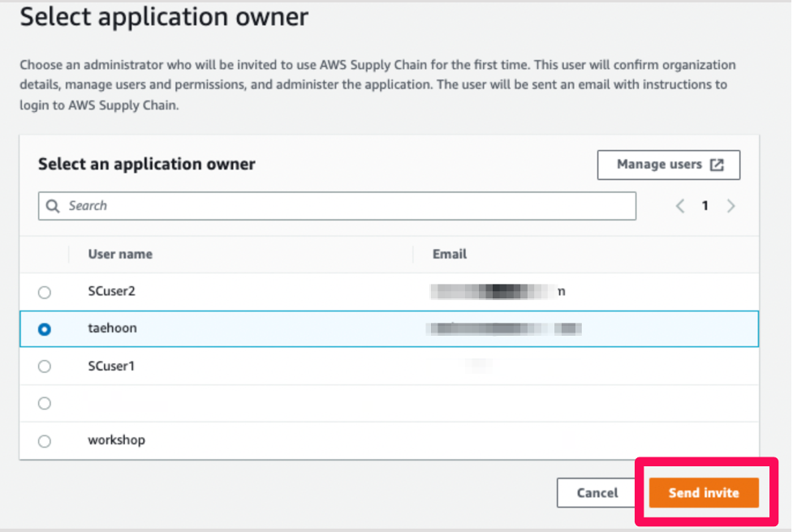Click the SCuser2 user name
The image size is (793, 532).
(112, 291)
